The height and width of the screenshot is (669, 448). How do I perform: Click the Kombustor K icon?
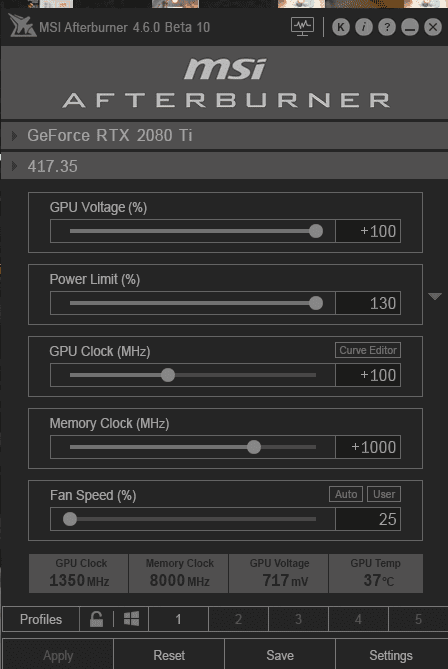point(341,27)
